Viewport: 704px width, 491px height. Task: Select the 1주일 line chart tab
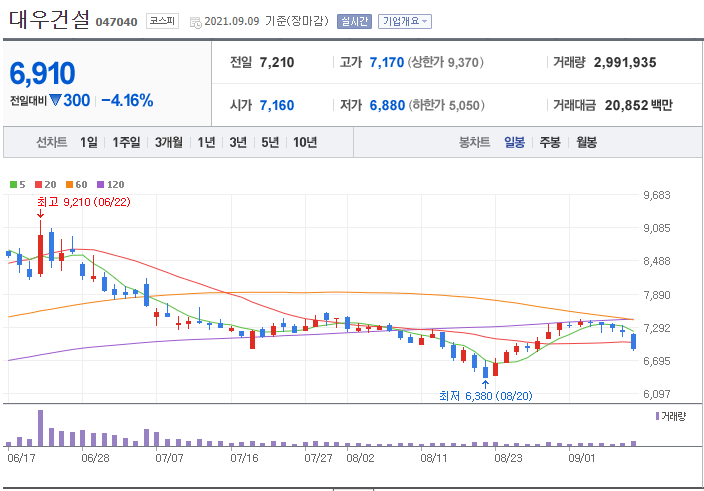(x=126, y=142)
